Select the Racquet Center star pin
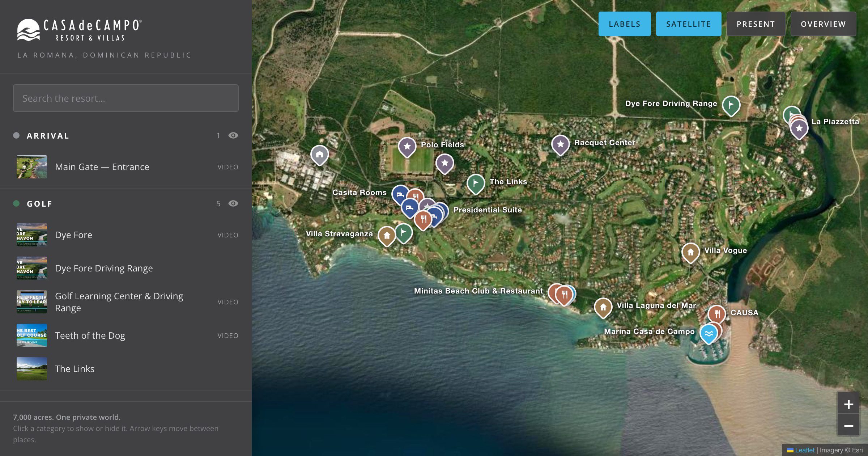 561,144
